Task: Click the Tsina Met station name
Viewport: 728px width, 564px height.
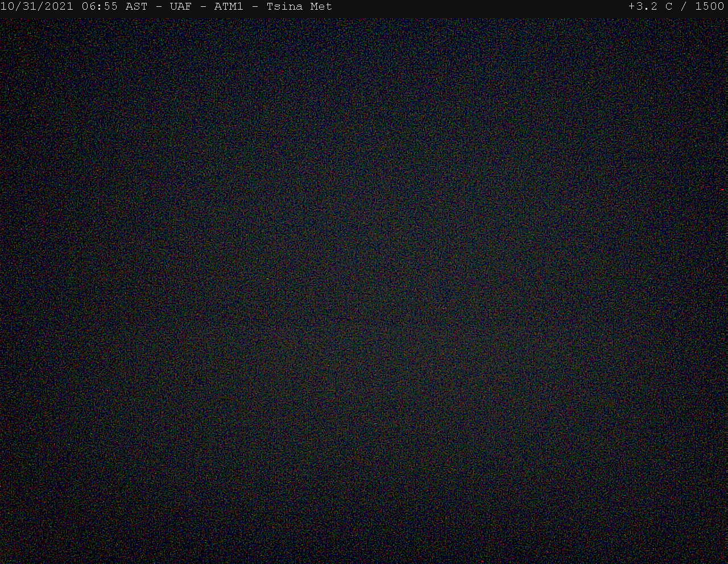Action: (x=299, y=6)
